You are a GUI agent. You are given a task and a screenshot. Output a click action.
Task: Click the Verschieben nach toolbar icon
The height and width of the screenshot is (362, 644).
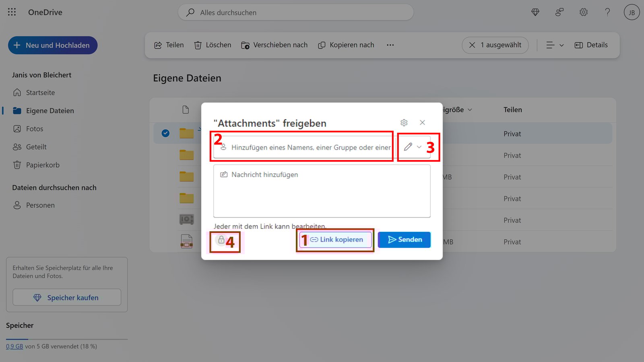[x=245, y=45]
